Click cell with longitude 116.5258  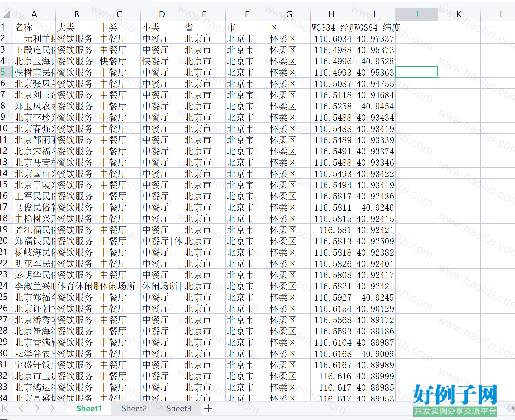tap(332, 106)
